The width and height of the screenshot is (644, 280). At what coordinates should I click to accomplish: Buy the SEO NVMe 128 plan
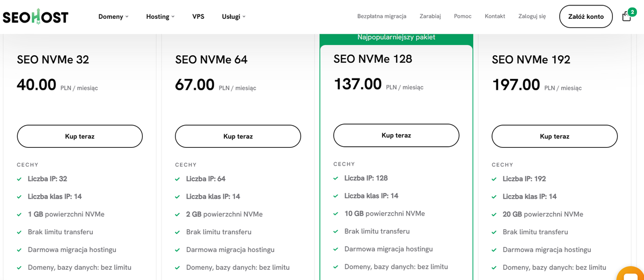coord(396,135)
